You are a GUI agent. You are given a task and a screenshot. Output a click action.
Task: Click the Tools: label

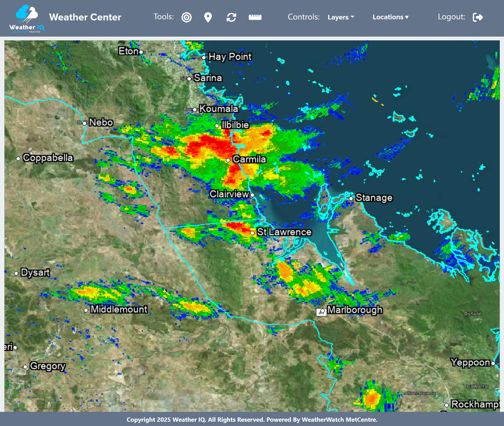[x=164, y=17]
